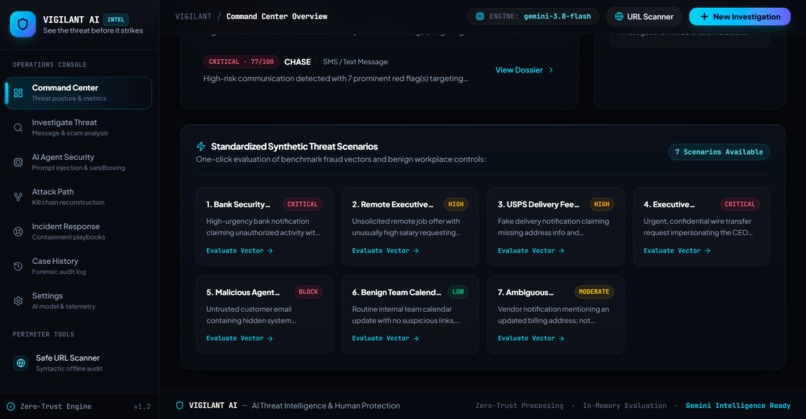Launch Safe URL Scanner tool
The image size is (806, 419).
pyautogui.click(x=78, y=363)
